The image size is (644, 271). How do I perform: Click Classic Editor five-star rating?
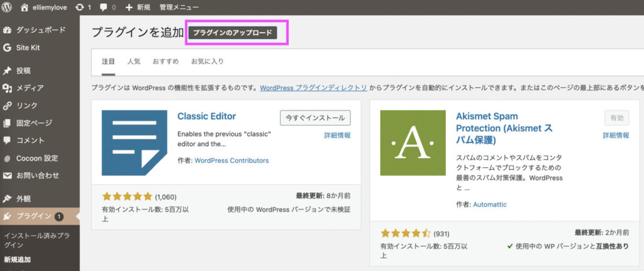tap(127, 196)
